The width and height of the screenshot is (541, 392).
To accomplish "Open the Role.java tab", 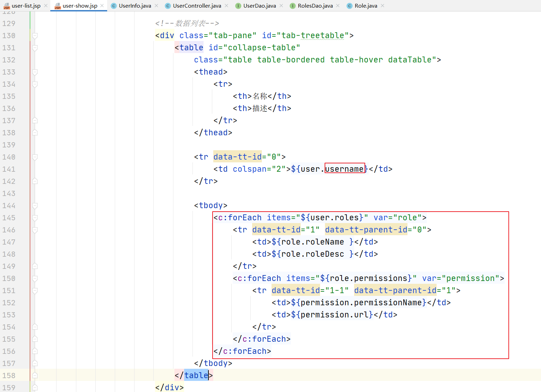I will click(366, 6).
